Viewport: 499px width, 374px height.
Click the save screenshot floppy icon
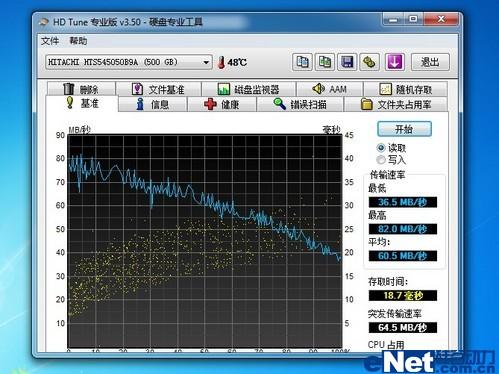coord(347,62)
